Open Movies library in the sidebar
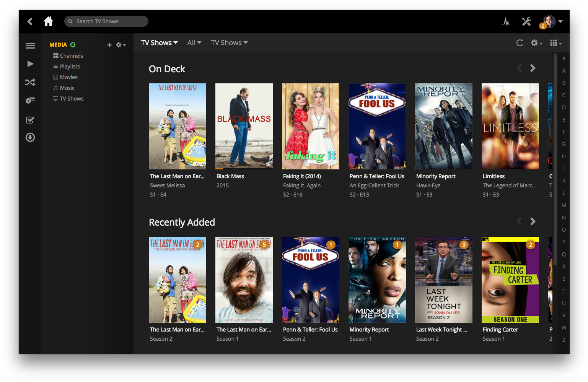 point(65,77)
